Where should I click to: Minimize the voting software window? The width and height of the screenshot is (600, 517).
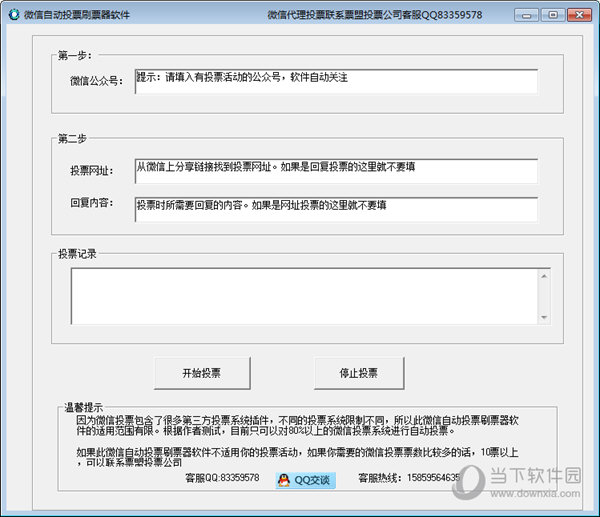point(527,15)
